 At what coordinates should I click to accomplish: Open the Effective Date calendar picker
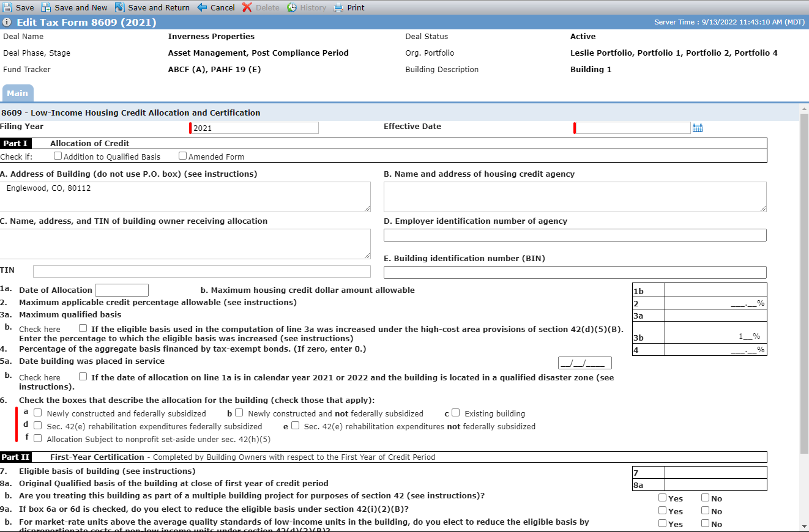[697, 128]
